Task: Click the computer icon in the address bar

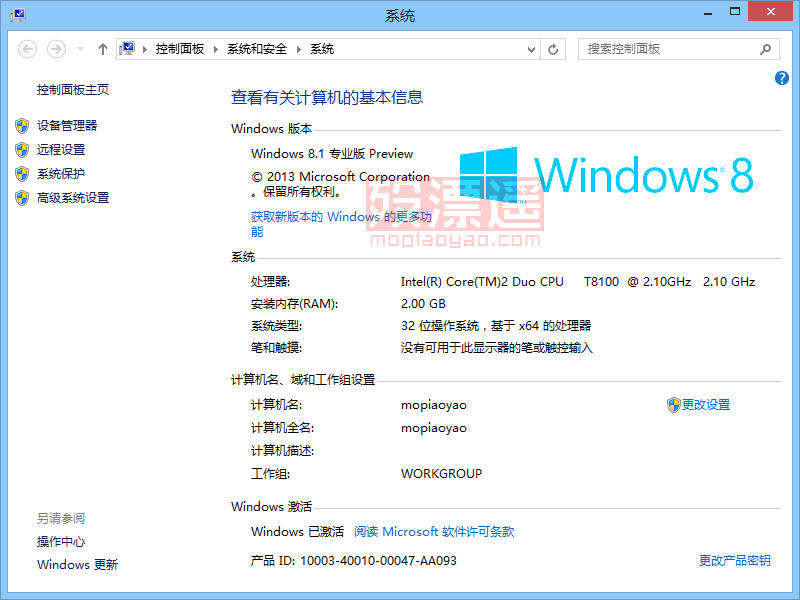Action: [127, 49]
